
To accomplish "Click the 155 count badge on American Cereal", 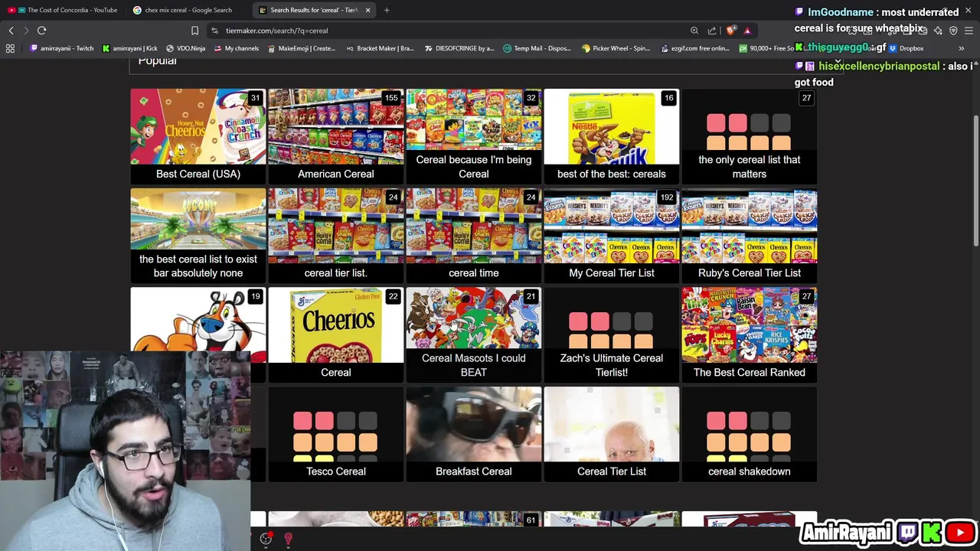I will coord(391,98).
